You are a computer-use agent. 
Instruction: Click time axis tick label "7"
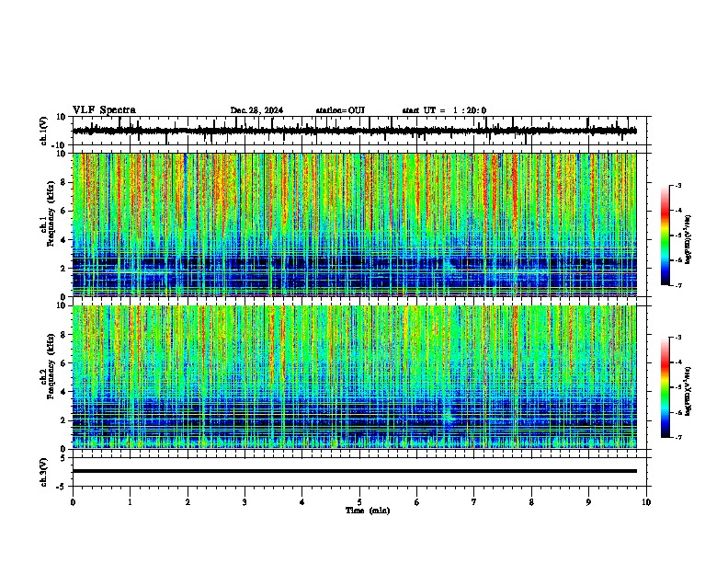pyautogui.click(x=474, y=502)
